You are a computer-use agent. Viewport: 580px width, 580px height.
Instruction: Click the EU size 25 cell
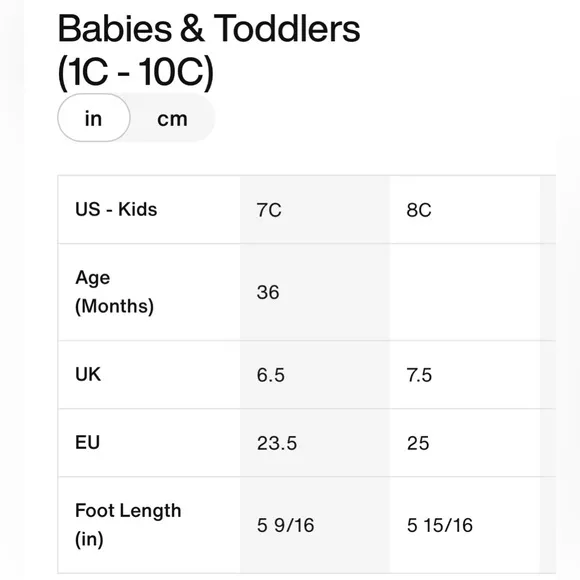pyautogui.click(x=418, y=443)
